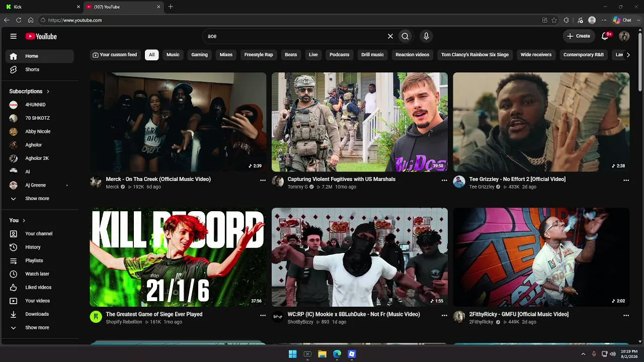This screenshot has width=644, height=362.
Task: Open the WC:RP Mookie x 8BLuhDuke title link
Action: pyautogui.click(x=354, y=314)
